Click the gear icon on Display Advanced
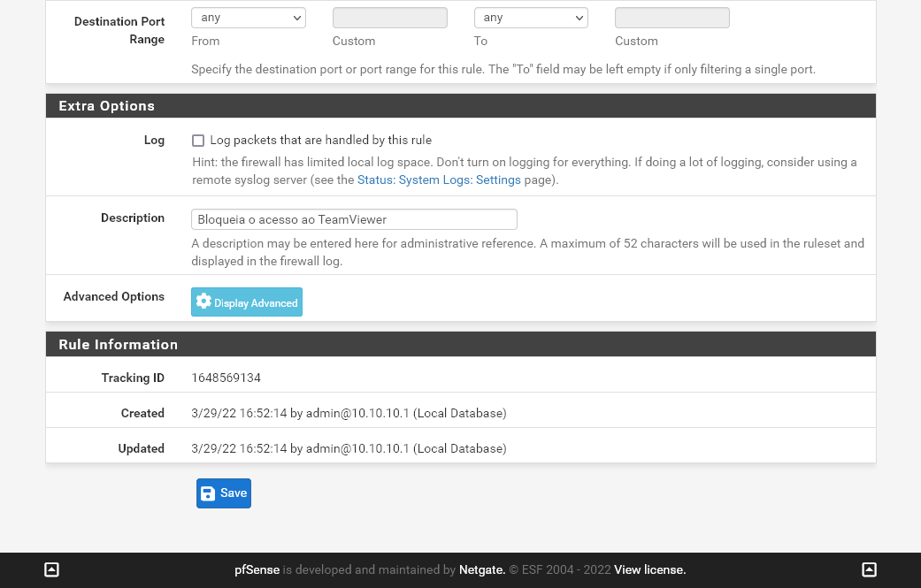 coord(203,302)
